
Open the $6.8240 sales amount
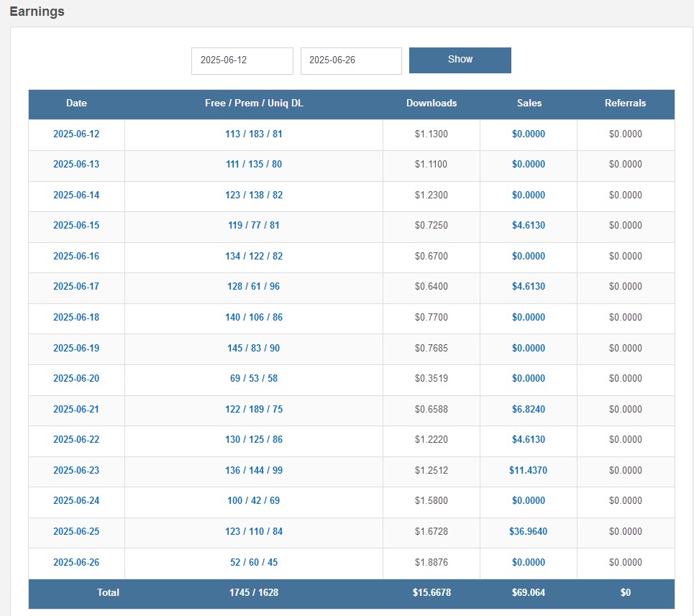pyautogui.click(x=529, y=409)
